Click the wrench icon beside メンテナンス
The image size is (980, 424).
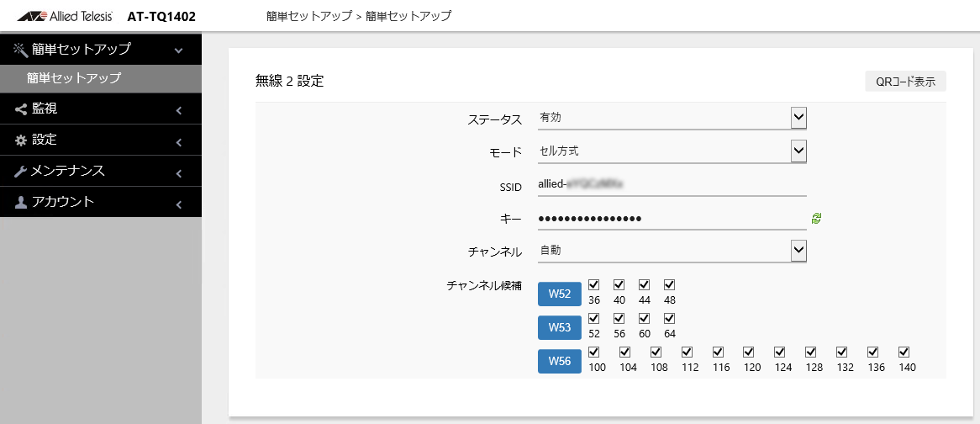21,172
